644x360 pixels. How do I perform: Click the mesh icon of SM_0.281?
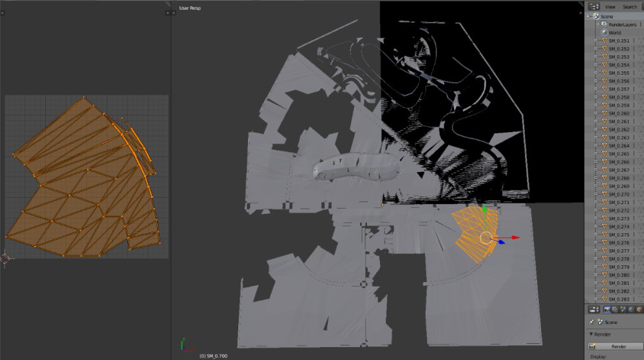[x=604, y=283]
